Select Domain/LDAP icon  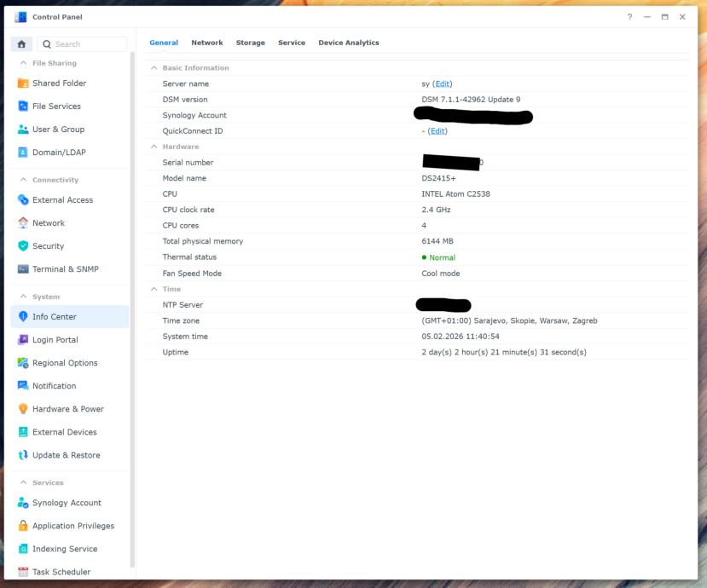(x=23, y=153)
